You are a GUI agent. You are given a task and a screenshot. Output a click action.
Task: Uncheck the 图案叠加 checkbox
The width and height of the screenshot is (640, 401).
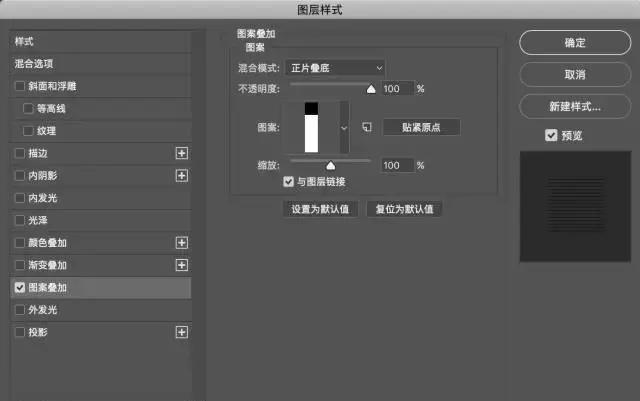(21, 287)
